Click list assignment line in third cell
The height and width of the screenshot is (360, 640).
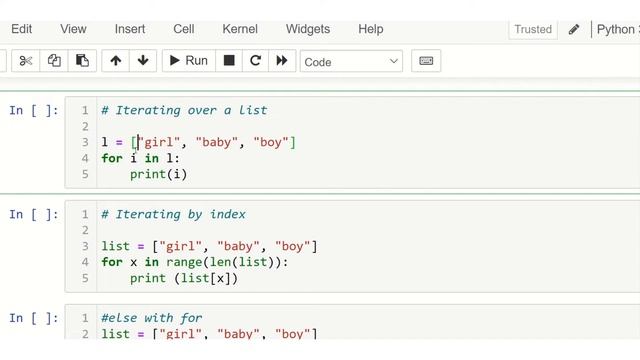coord(209,333)
